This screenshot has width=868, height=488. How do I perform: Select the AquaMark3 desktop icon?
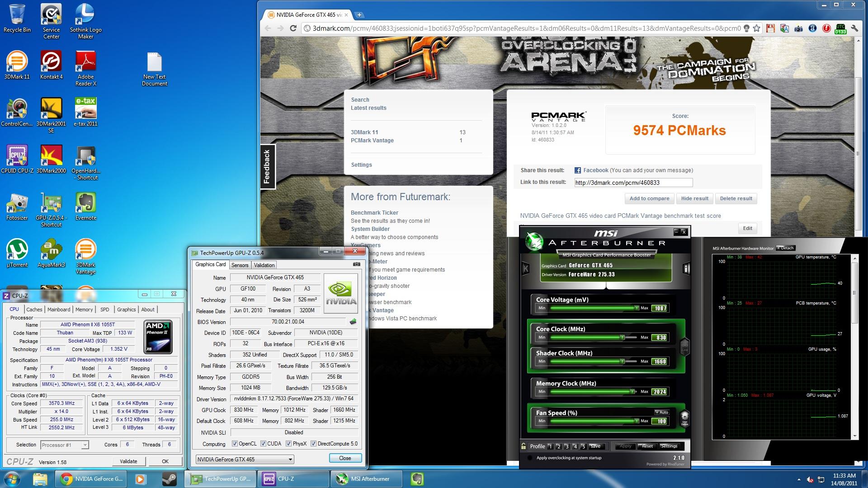coord(51,253)
